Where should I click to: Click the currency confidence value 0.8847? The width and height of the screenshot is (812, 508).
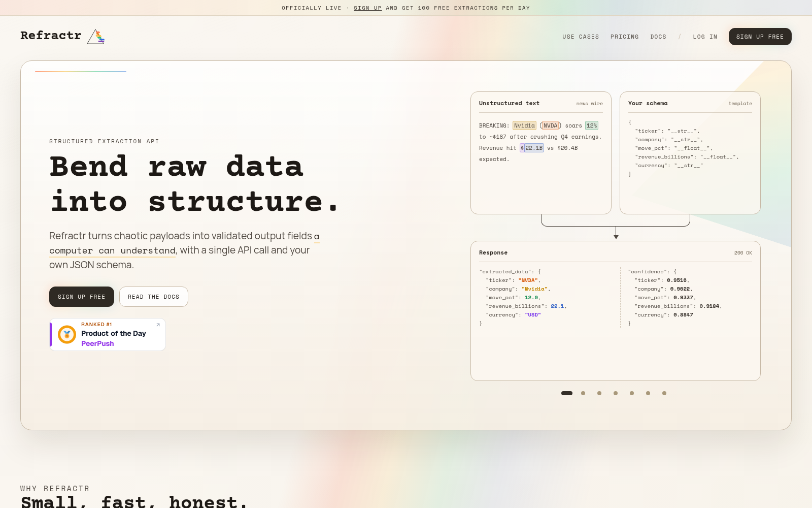(683, 315)
